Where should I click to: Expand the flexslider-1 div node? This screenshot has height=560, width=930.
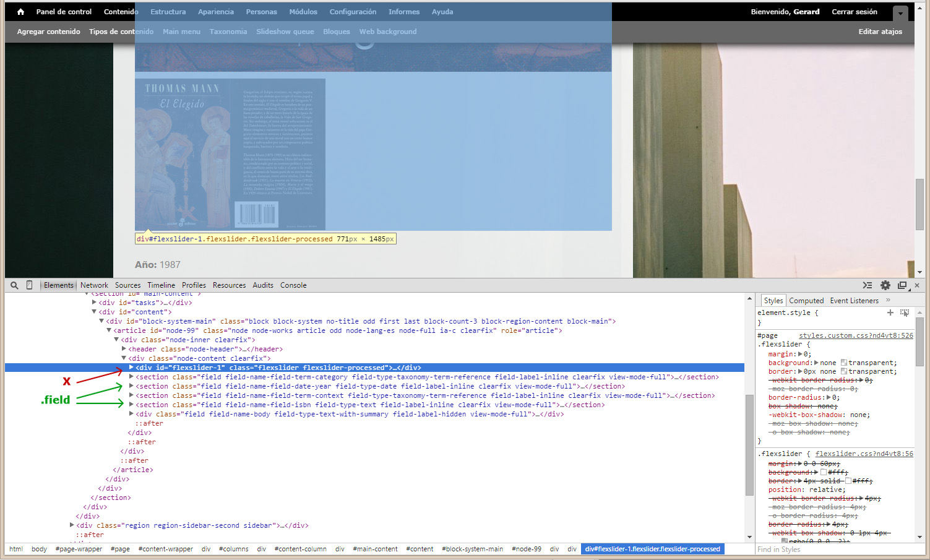point(131,368)
